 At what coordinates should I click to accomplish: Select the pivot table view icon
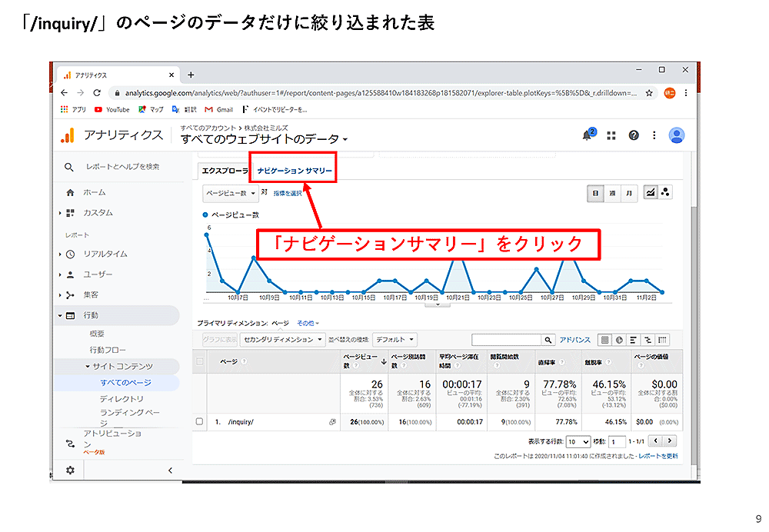click(x=662, y=340)
